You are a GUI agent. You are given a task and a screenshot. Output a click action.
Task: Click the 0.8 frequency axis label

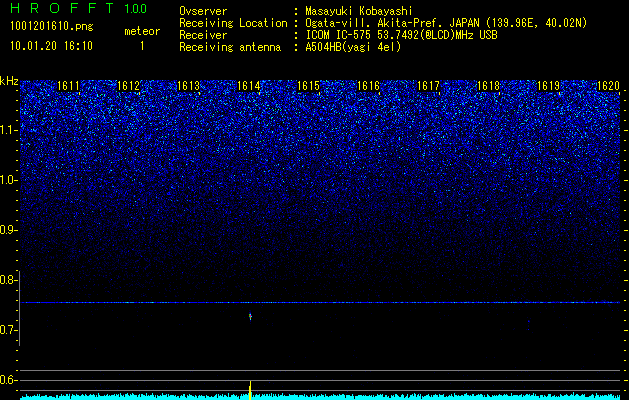click(x=8, y=280)
